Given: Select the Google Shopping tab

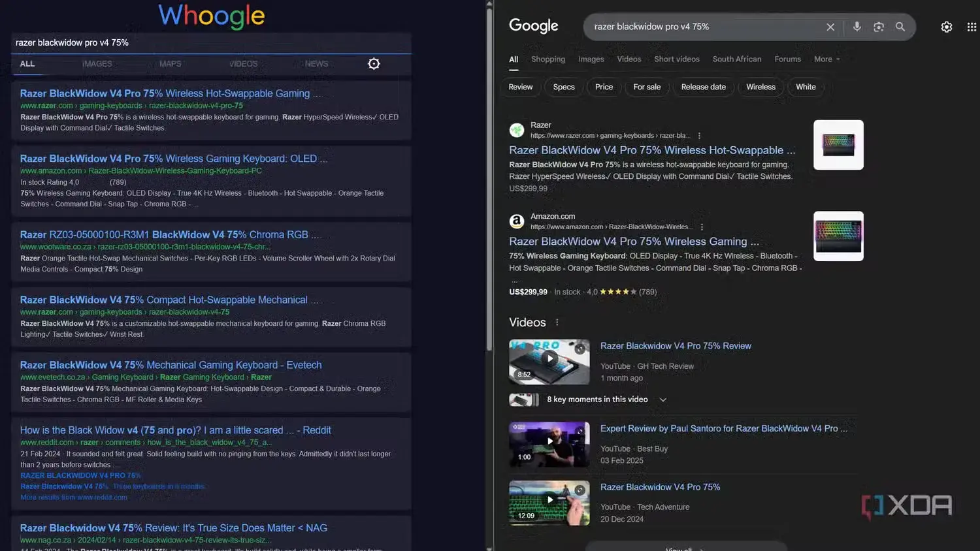Looking at the screenshot, I should click(x=547, y=59).
